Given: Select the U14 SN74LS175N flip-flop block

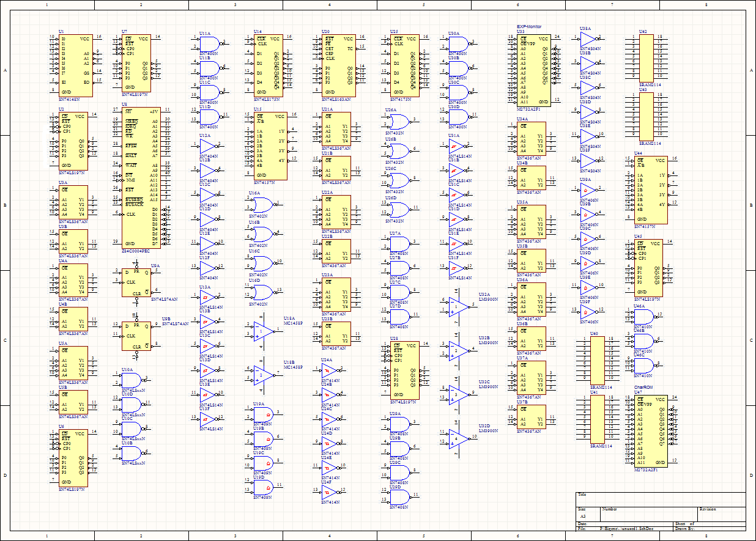Looking at the screenshot, I should point(269,65).
